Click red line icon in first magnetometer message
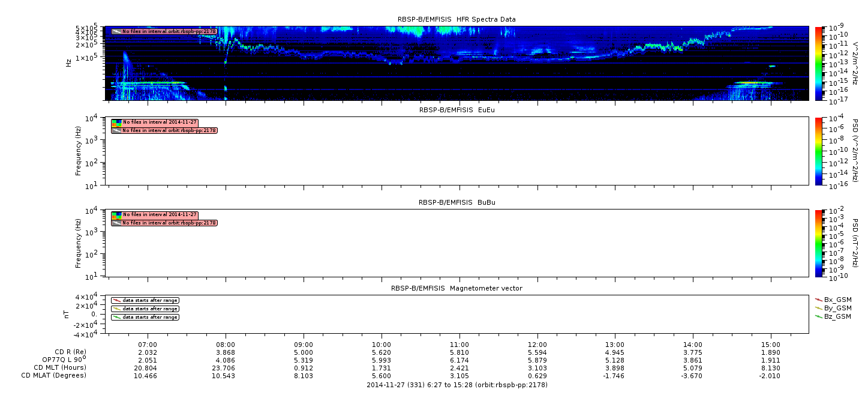The width and height of the screenshot is (868, 395). coord(116,300)
